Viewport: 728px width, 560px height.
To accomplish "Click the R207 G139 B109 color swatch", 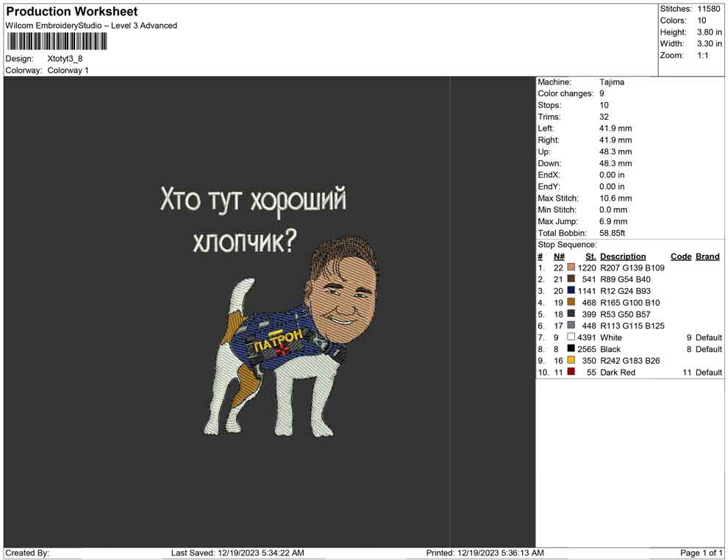I will tap(571, 268).
